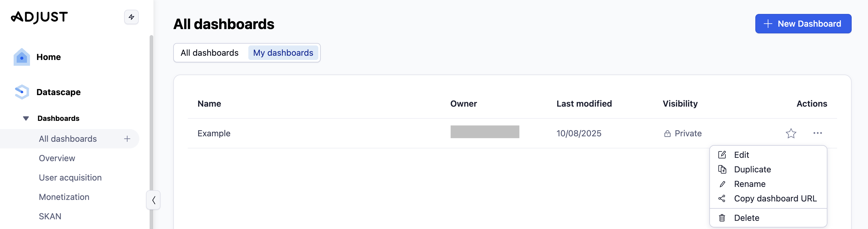Screen dimensions: 868x229
Task: Open the Monetization dashboard in the sidebar
Action: (x=64, y=197)
